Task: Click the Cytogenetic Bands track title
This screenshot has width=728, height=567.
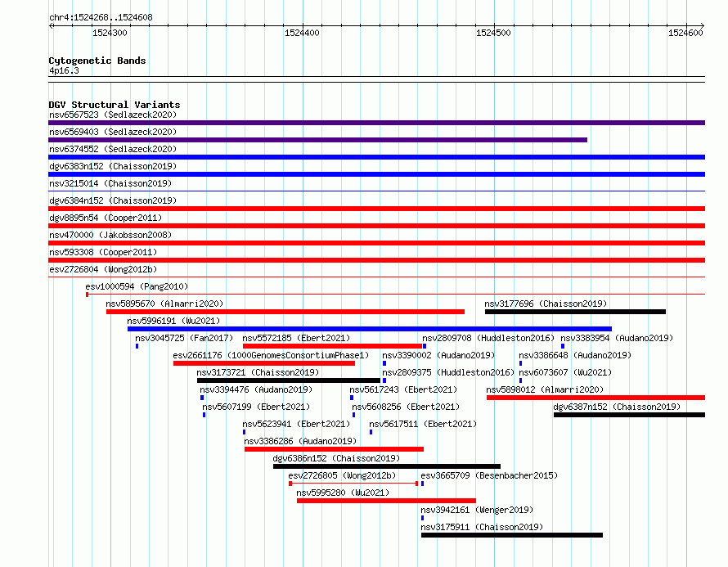Action: coord(97,61)
